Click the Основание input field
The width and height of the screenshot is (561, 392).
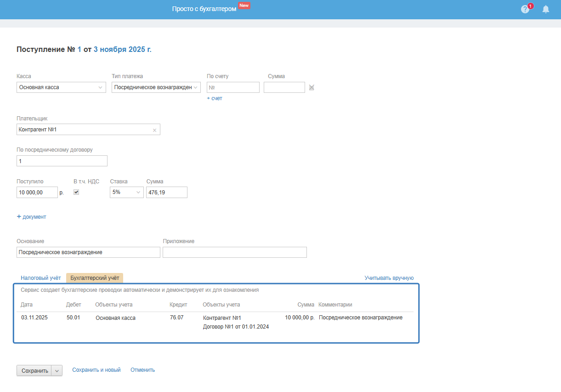point(88,252)
